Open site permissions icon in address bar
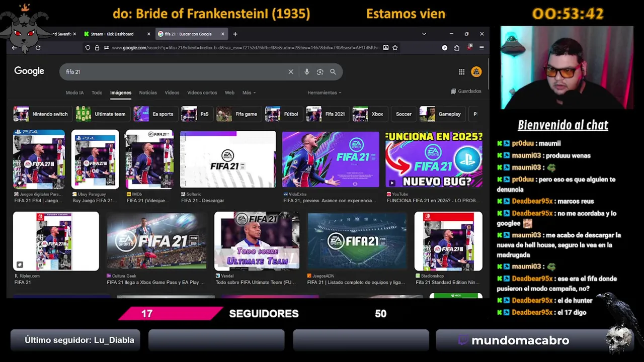The width and height of the screenshot is (644, 362). pos(106,48)
